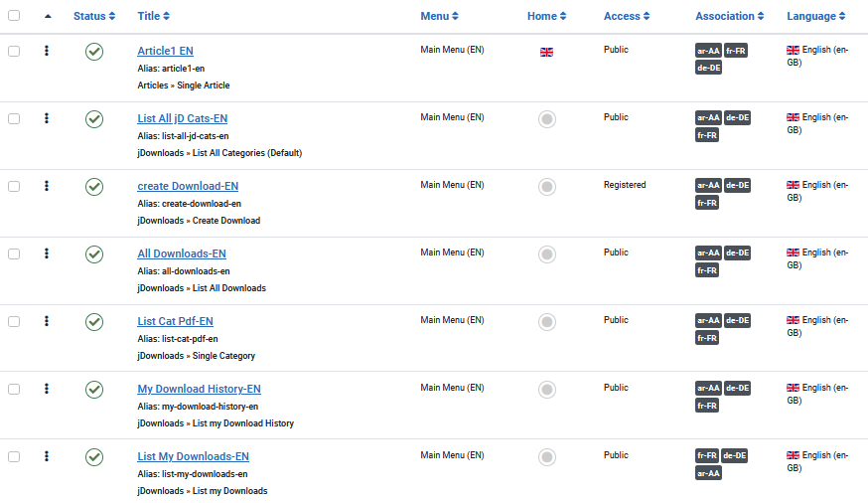868x503 pixels.
Task: Click the de-DE association badge for Article1 EN
Action: pos(708,68)
